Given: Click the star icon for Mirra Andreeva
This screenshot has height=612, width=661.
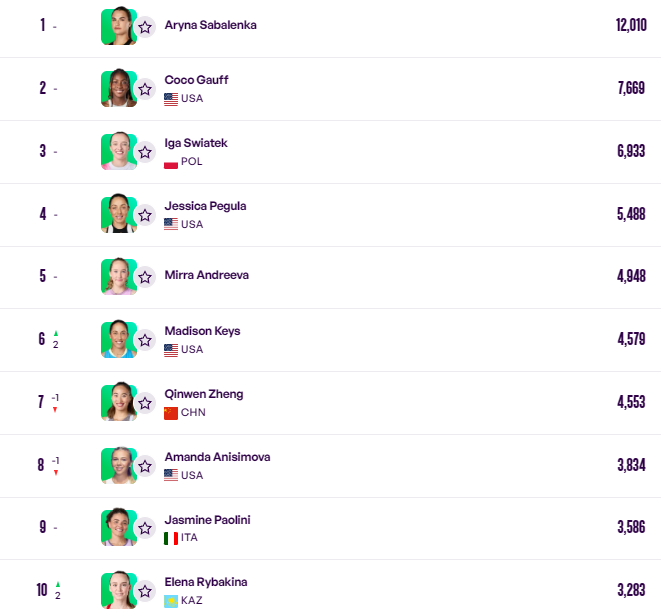Looking at the screenshot, I should (x=145, y=277).
